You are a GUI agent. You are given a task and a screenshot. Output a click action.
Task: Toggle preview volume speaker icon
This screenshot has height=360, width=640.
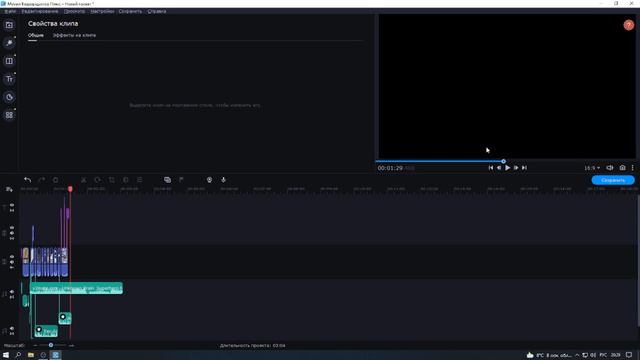610,168
